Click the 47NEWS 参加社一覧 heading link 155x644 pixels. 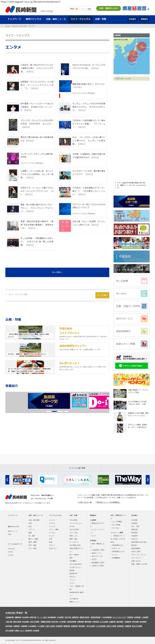pos(16,613)
